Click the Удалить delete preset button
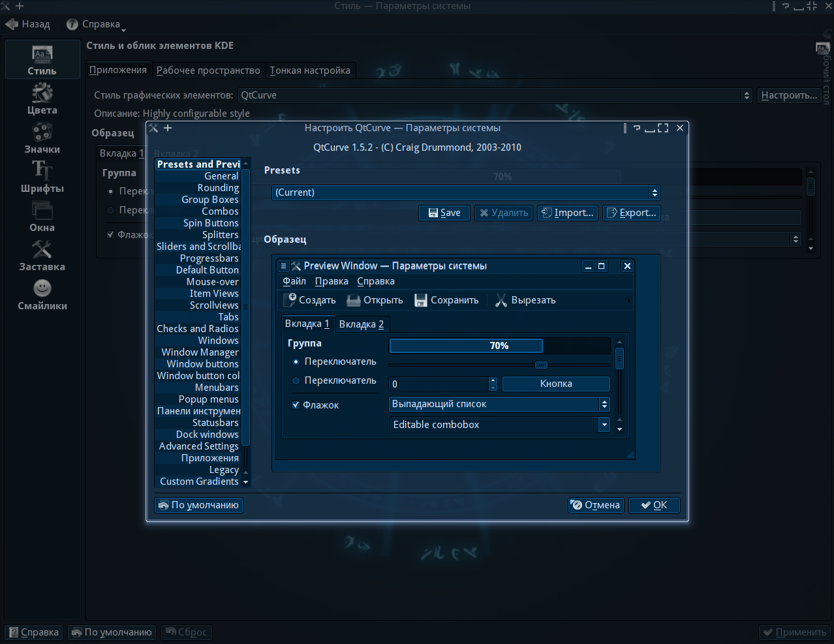The width and height of the screenshot is (834, 644). (504, 213)
